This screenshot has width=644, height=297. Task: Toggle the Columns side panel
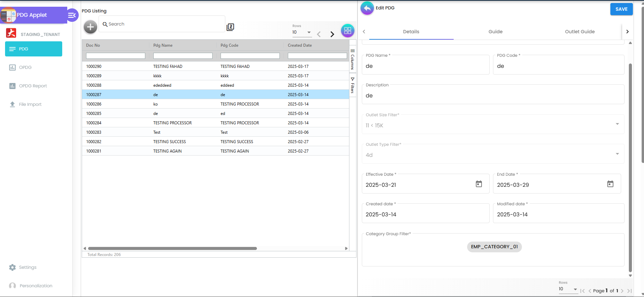coord(352,59)
